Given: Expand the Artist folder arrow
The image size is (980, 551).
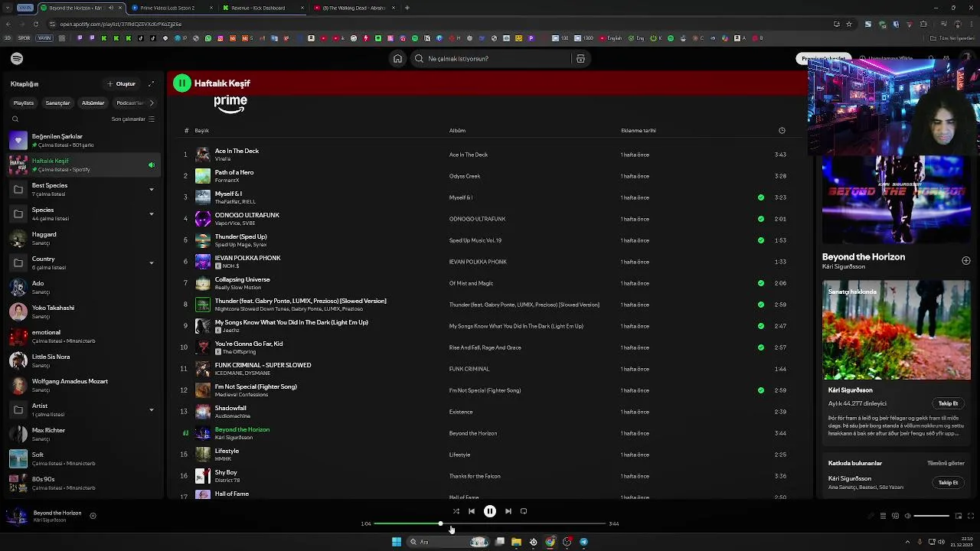Looking at the screenshot, I should (x=151, y=410).
